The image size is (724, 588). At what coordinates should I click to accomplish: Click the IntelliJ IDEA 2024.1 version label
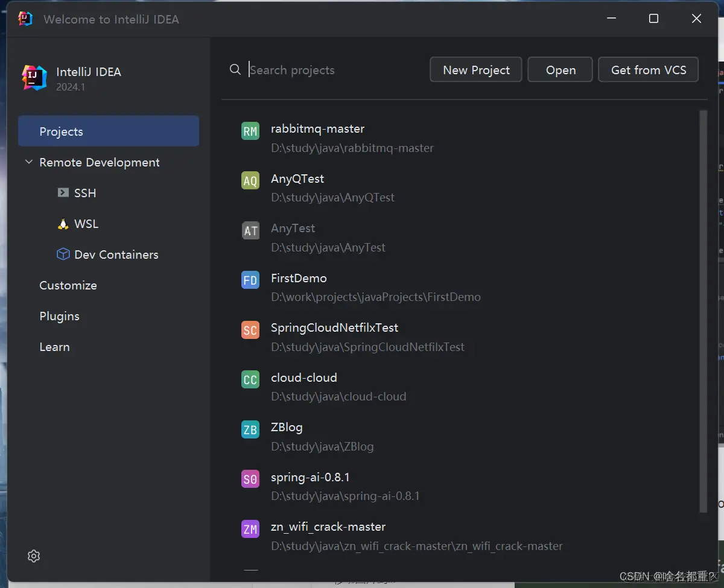(71, 87)
